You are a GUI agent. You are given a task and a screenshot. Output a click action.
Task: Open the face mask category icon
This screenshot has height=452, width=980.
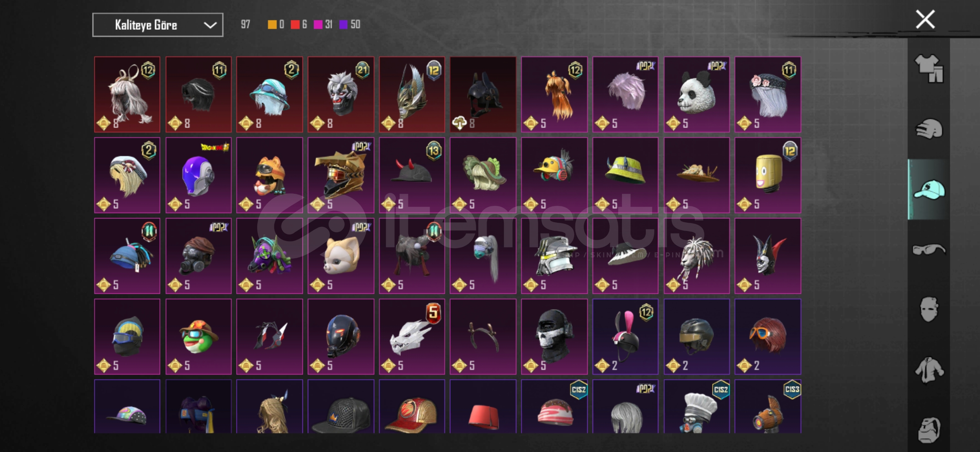point(929,310)
